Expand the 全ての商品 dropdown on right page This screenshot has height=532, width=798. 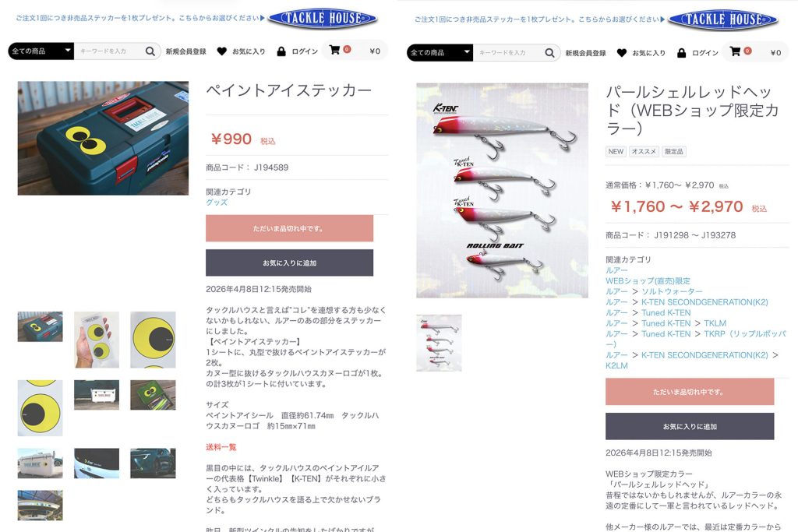pos(440,52)
